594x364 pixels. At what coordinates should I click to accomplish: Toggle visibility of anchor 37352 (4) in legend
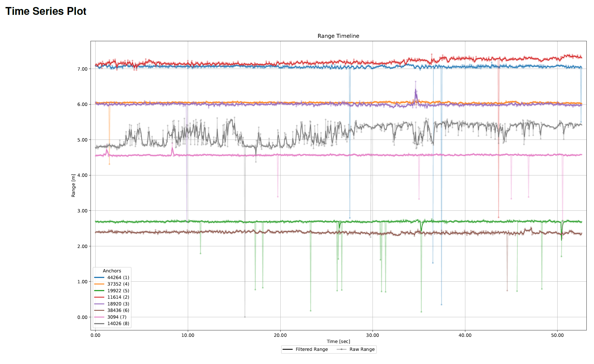(118, 284)
